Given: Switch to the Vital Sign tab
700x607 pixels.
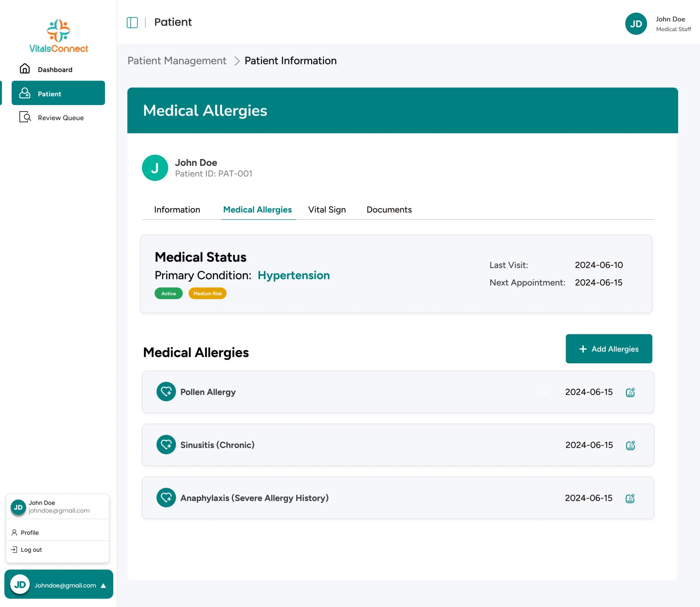Looking at the screenshot, I should point(327,210).
